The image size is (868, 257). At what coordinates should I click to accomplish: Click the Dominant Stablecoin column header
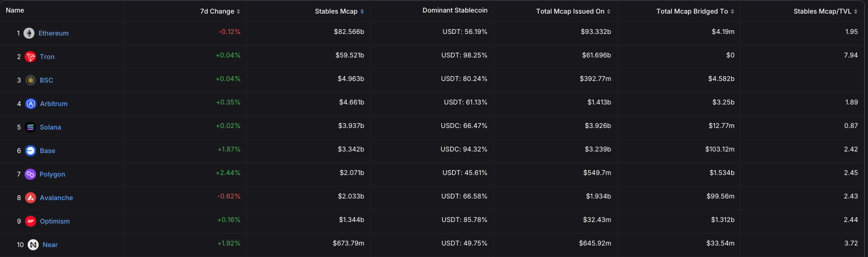click(x=455, y=10)
